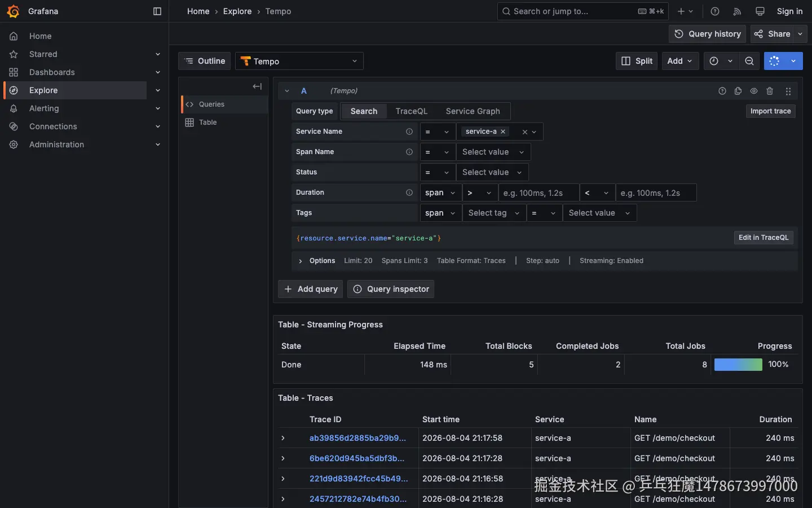Open the Tempo data source picker

(299, 61)
